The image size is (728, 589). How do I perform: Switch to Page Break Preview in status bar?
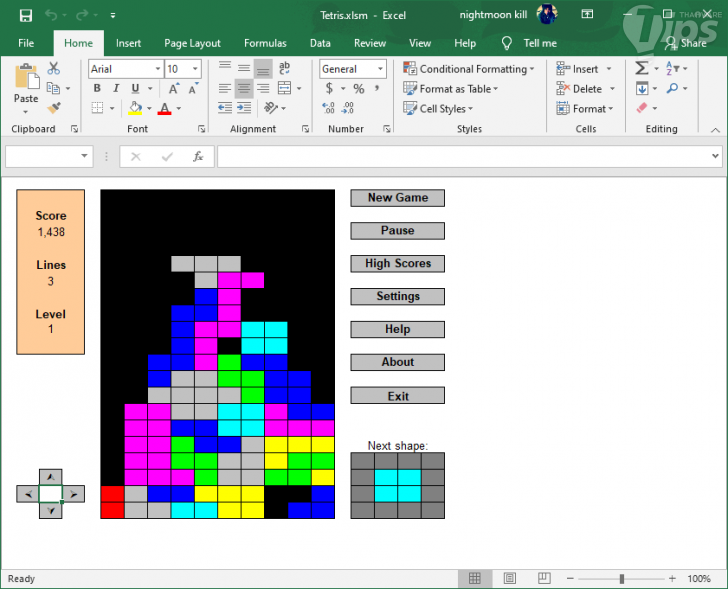point(544,578)
